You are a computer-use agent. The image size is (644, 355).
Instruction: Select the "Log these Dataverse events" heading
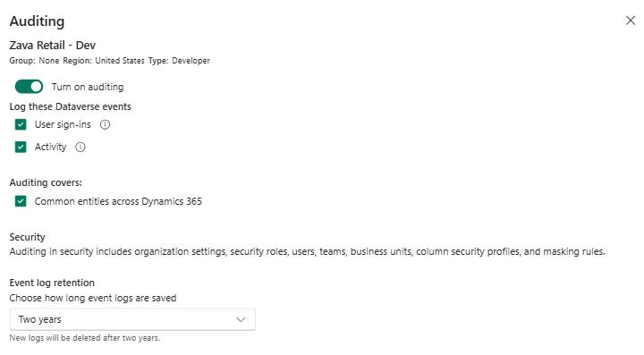71,106
